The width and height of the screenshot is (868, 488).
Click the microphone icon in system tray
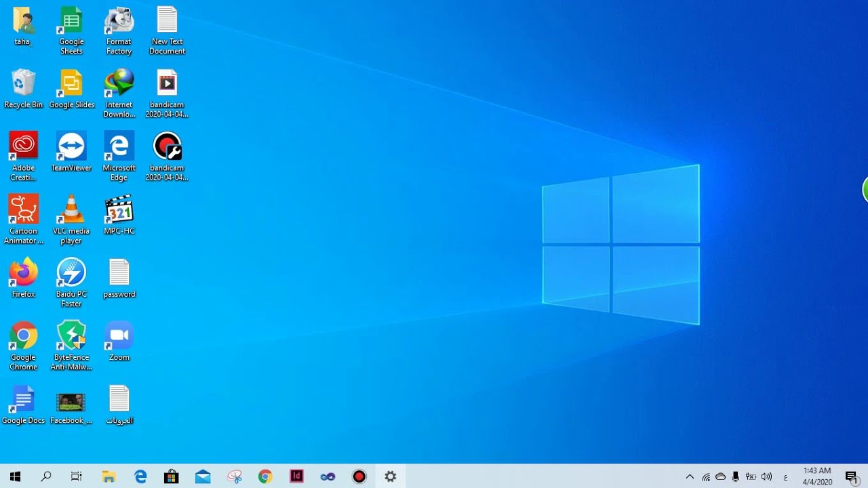[x=736, y=476]
